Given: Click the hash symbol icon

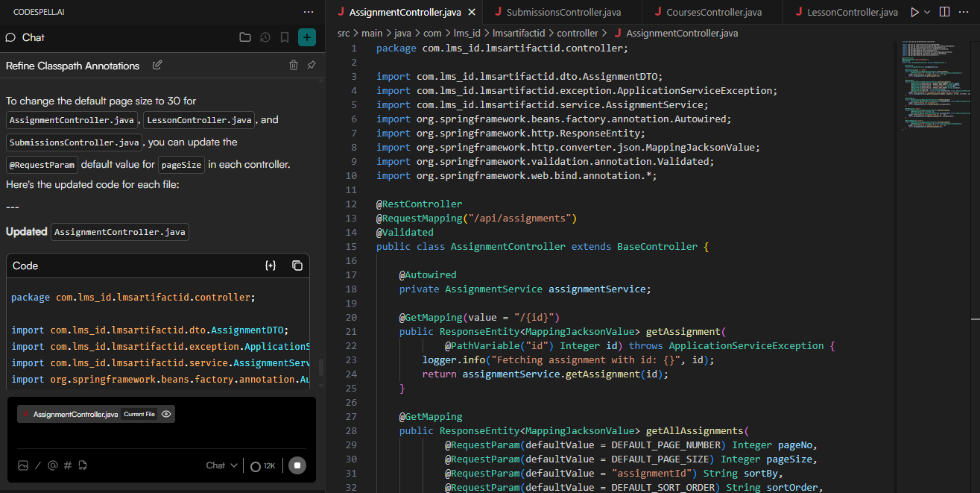Looking at the screenshot, I should pyautogui.click(x=68, y=465).
